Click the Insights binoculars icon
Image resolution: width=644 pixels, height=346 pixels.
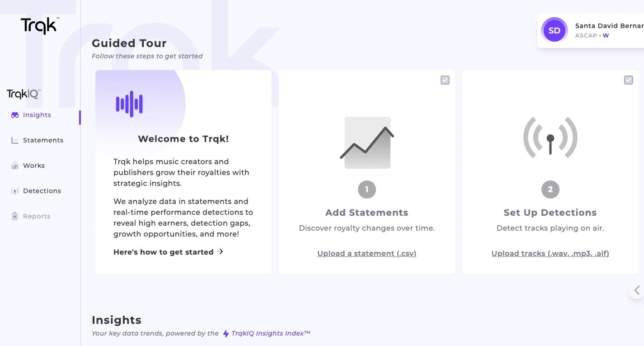tap(15, 115)
